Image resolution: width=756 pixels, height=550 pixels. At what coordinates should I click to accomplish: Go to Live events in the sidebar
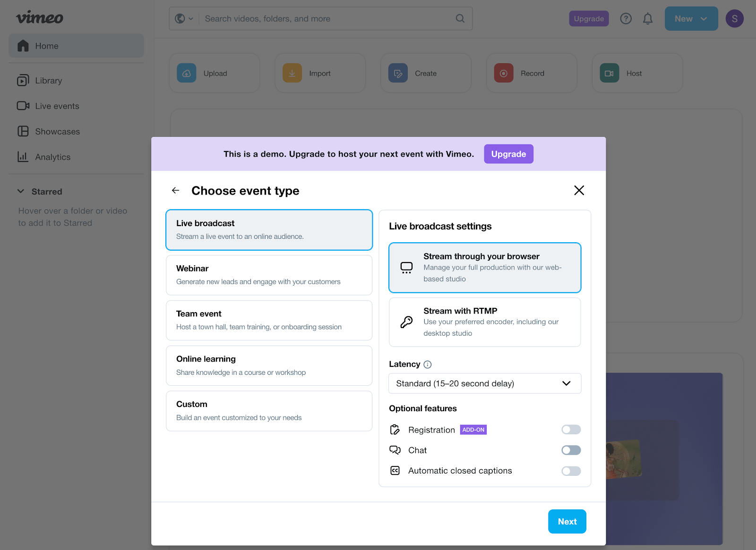pos(58,106)
